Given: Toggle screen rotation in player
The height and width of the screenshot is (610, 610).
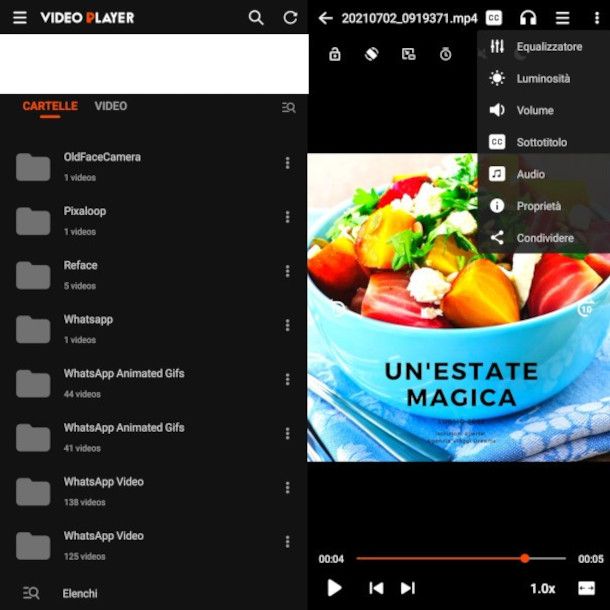Looking at the screenshot, I should click(372, 54).
